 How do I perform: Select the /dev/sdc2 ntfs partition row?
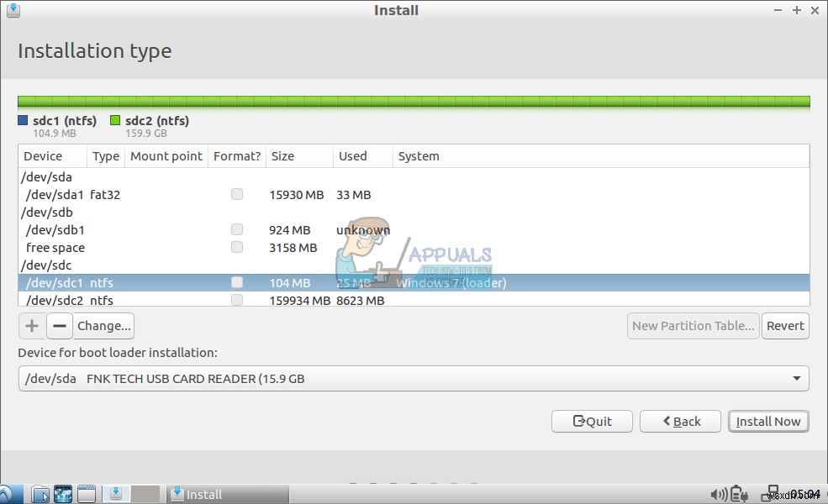coord(414,299)
